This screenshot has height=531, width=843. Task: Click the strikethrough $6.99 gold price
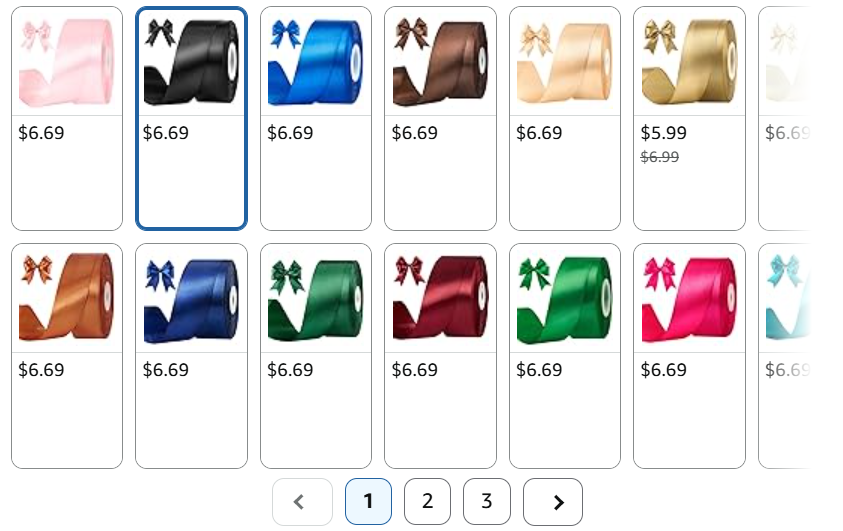point(660,157)
